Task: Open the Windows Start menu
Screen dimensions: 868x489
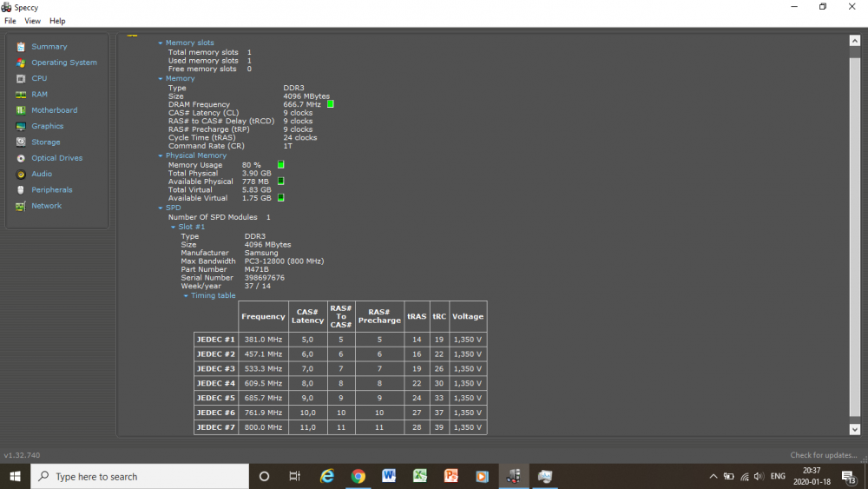Action: click(15, 476)
